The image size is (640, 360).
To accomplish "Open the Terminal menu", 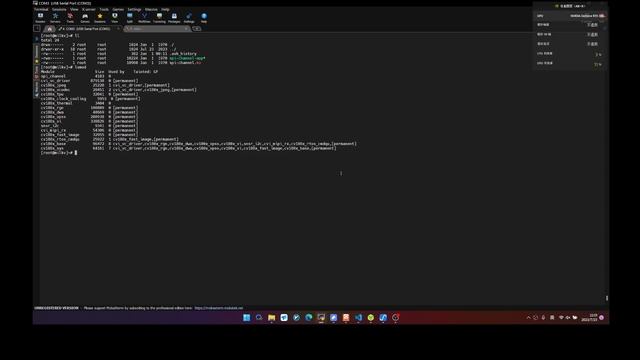I will coord(41,9).
